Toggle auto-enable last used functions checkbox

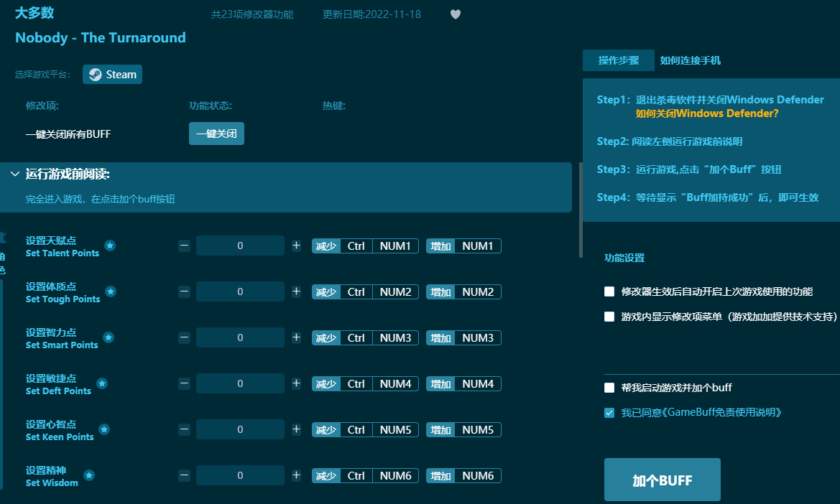(x=609, y=291)
